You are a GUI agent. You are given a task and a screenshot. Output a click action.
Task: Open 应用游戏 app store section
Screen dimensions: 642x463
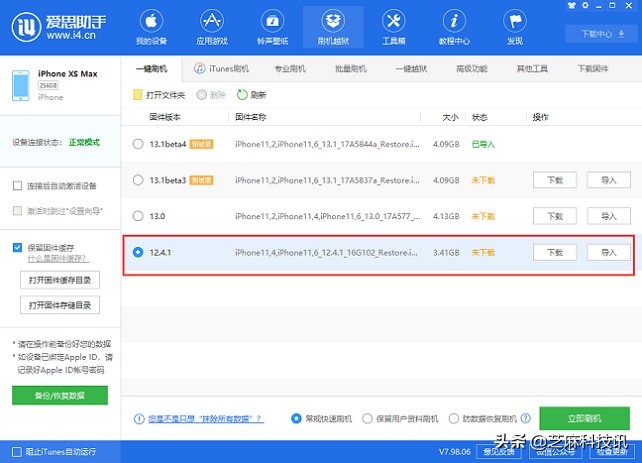tap(212, 28)
